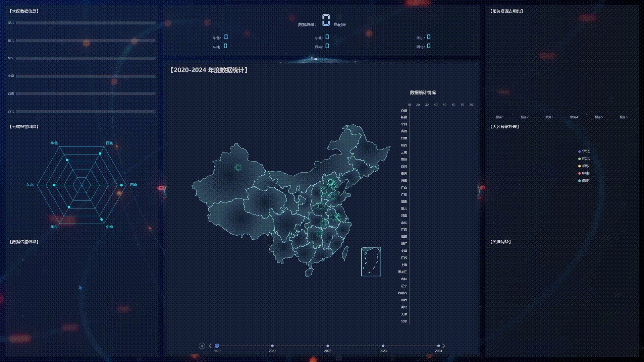The width and height of the screenshot is (644, 362).
Task: Click the ripple marker in Xinjiang
Action: (x=238, y=167)
